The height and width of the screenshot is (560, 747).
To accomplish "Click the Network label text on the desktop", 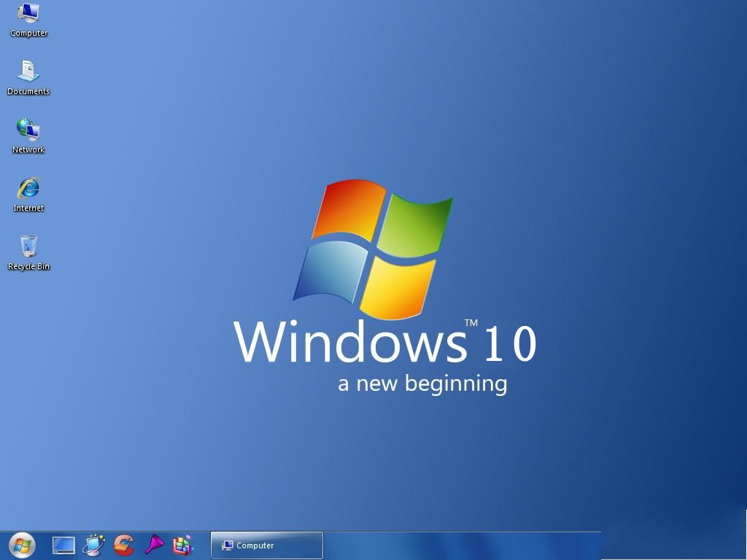I will click(28, 149).
